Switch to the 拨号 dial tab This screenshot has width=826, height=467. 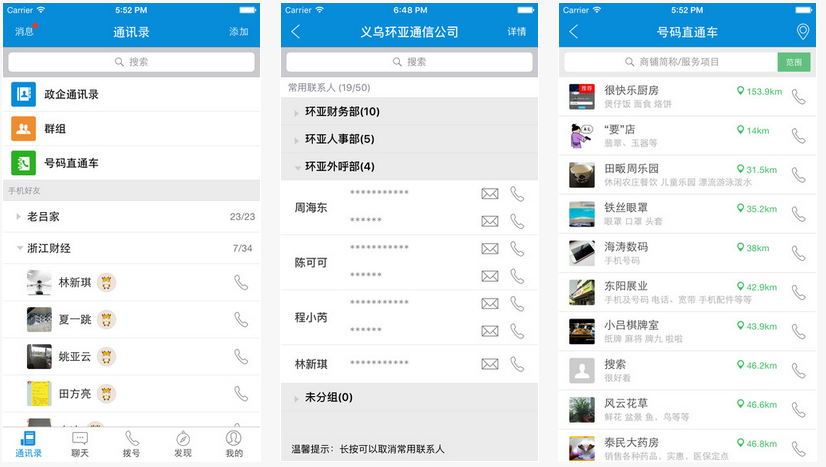pyautogui.click(x=132, y=444)
